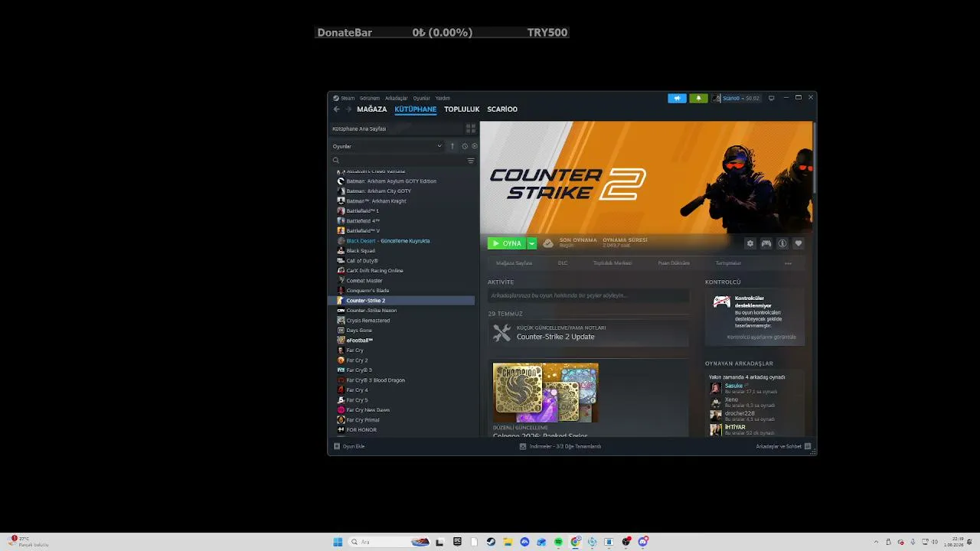Open the Oyunlar menu in the menu bar
The height and width of the screenshot is (551, 980).
click(422, 98)
